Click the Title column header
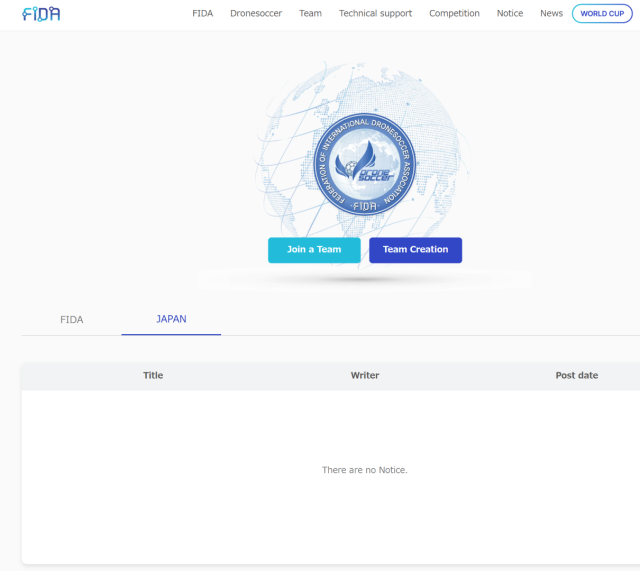This screenshot has width=640, height=571. pyautogui.click(x=153, y=375)
